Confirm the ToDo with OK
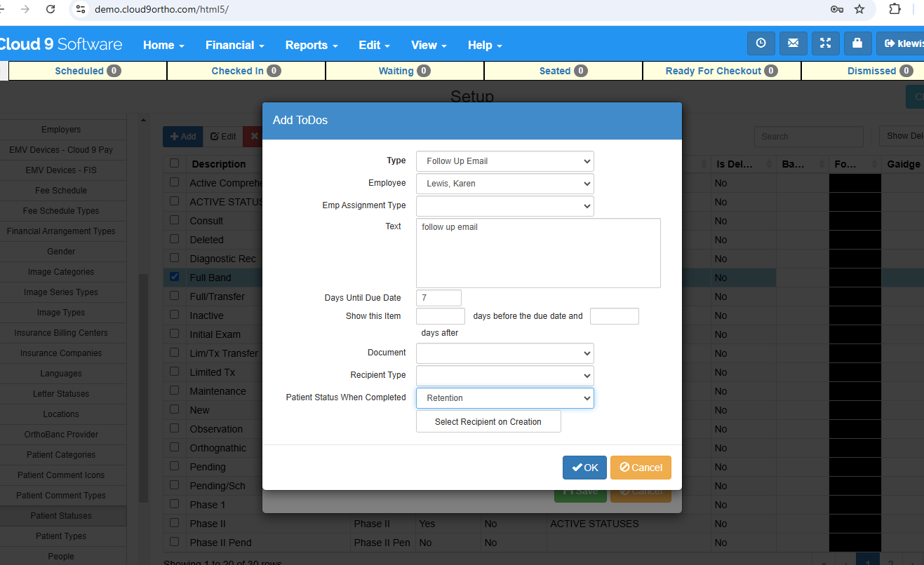This screenshot has height=565, width=924. [x=584, y=468]
